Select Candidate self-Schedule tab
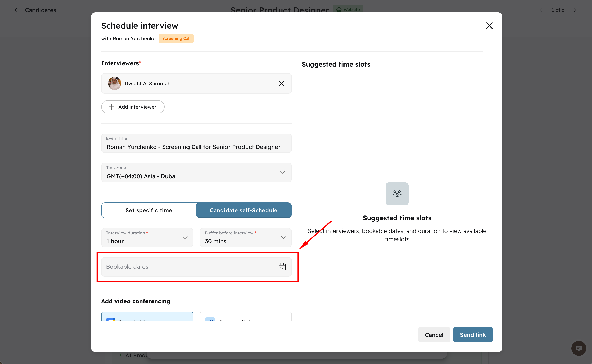 [x=244, y=210]
